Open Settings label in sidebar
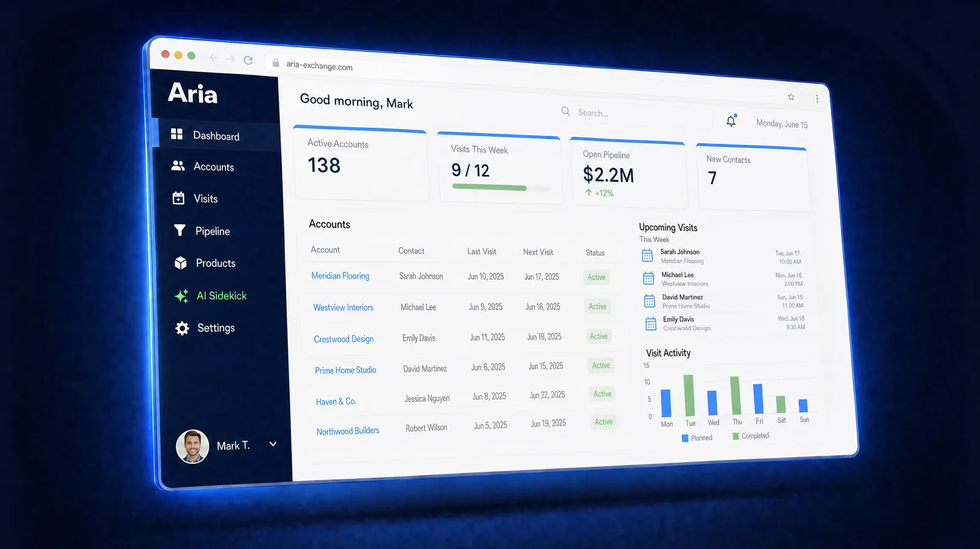 tap(216, 328)
